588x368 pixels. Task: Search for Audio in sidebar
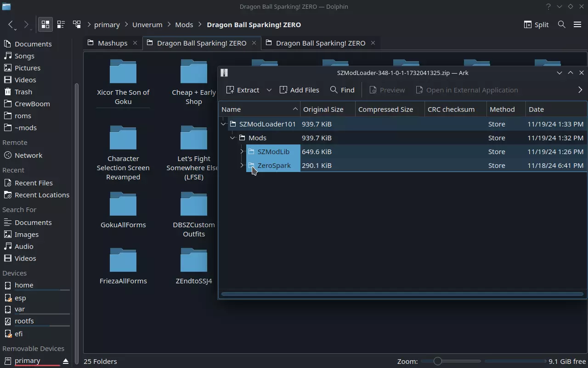coord(24,247)
